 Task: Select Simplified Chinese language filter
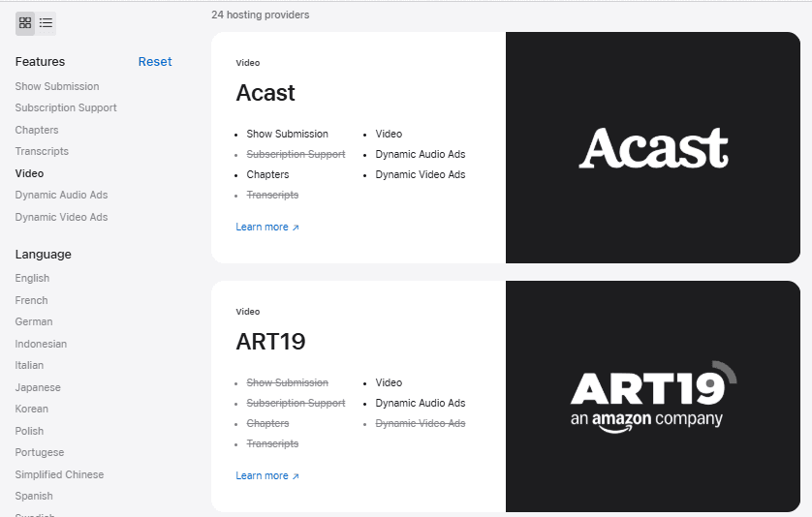59,474
